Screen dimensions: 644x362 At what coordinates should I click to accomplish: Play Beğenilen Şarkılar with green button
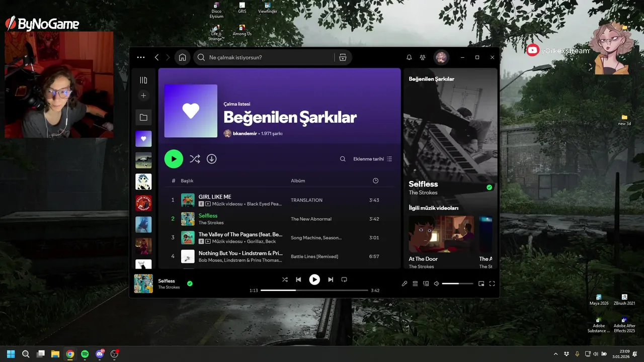[x=174, y=159]
